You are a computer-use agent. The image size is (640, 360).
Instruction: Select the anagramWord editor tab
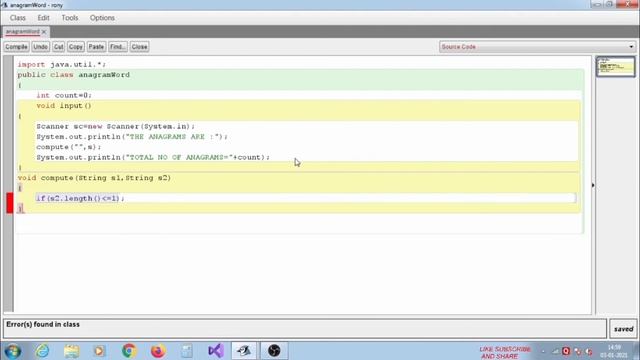click(x=22, y=31)
